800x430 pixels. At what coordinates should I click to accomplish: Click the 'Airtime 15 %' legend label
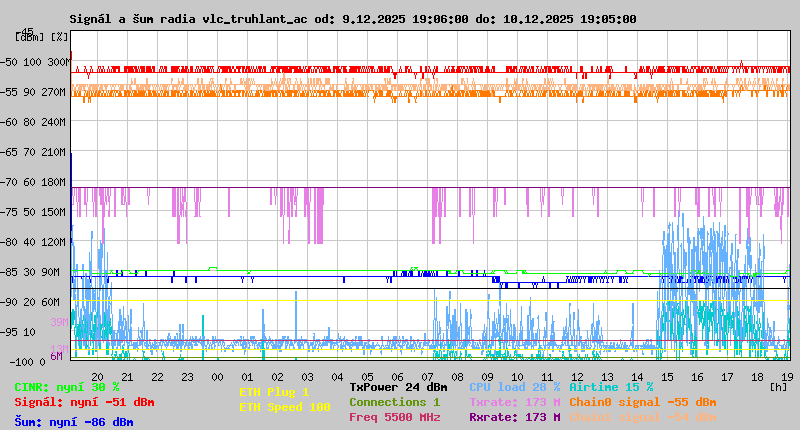point(611,387)
